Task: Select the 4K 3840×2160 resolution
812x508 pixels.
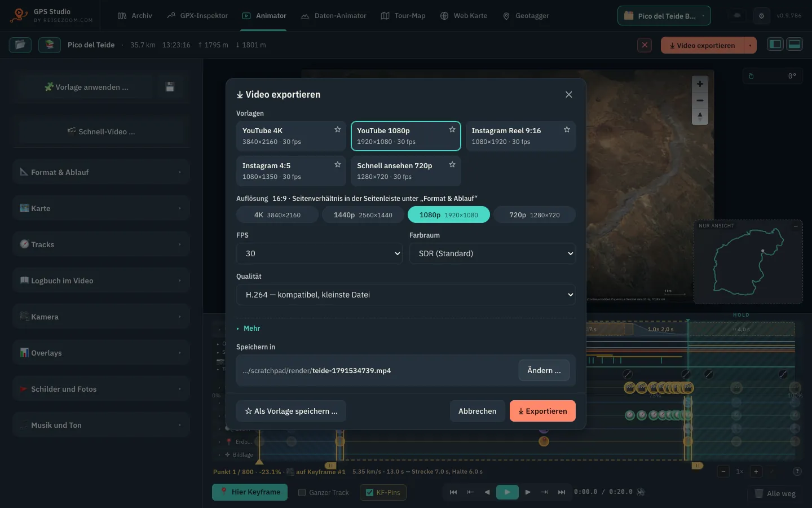Action: [x=277, y=214]
